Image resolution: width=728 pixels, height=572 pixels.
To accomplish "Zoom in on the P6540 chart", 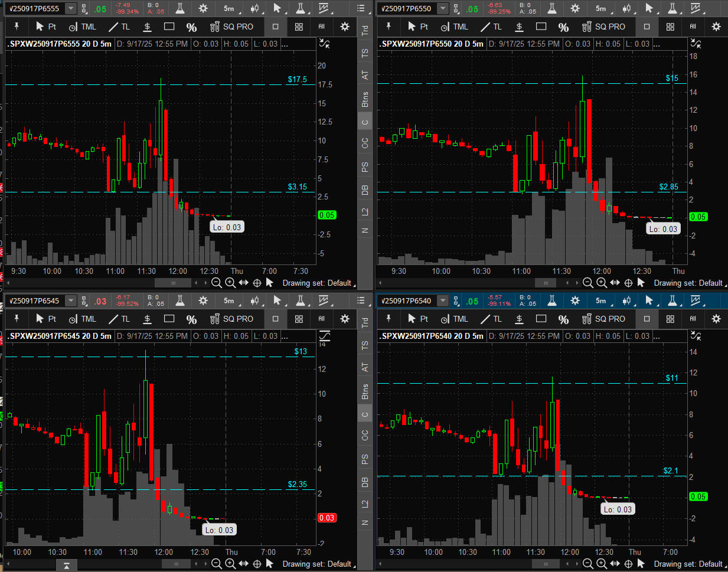I will [x=601, y=564].
